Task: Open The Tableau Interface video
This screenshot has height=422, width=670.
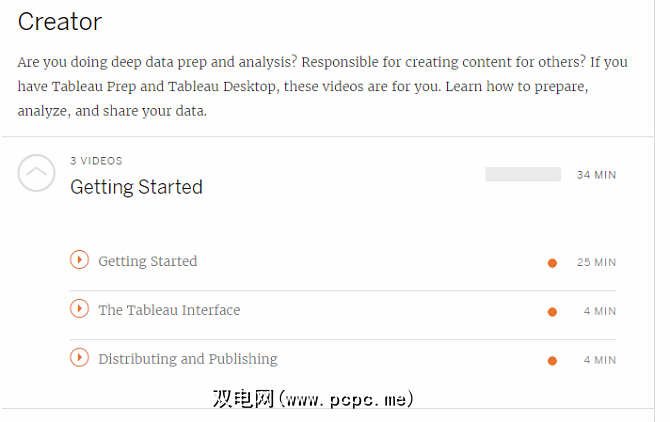Action: point(169,310)
